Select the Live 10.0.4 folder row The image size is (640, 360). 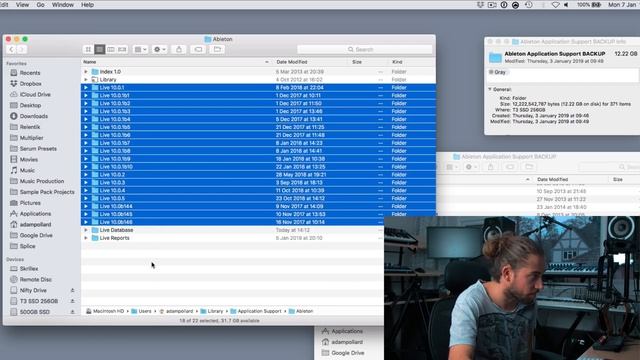[x=258, y=190]
